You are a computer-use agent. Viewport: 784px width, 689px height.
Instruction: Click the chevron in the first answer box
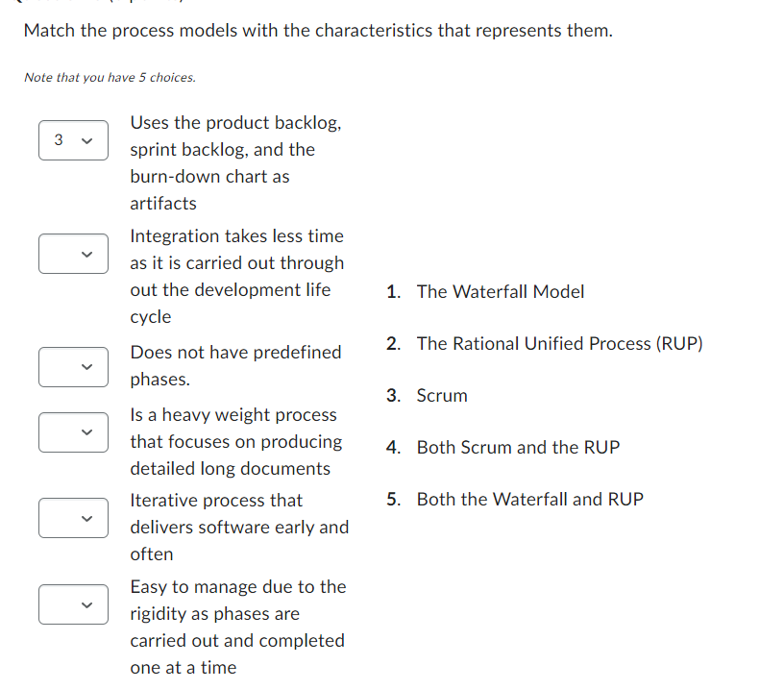[86, 139]
